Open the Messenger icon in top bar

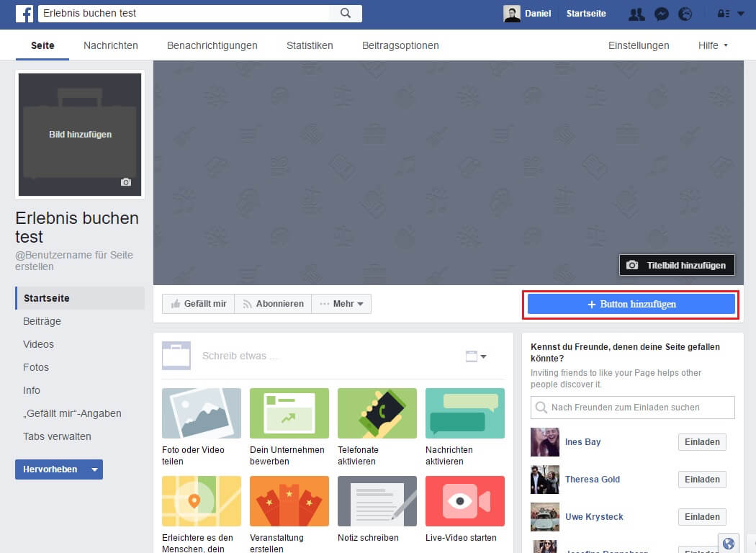tap(662, 14)
